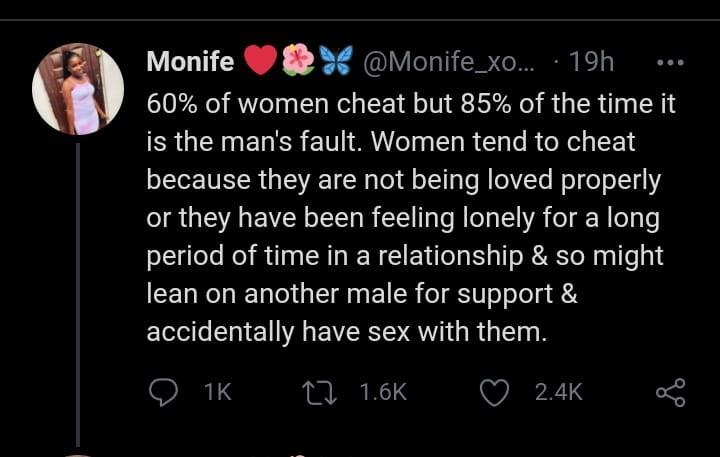This screenshot has width=720, height=457.
Task: Open the share icon for this tweet
Action: [670, 393]
